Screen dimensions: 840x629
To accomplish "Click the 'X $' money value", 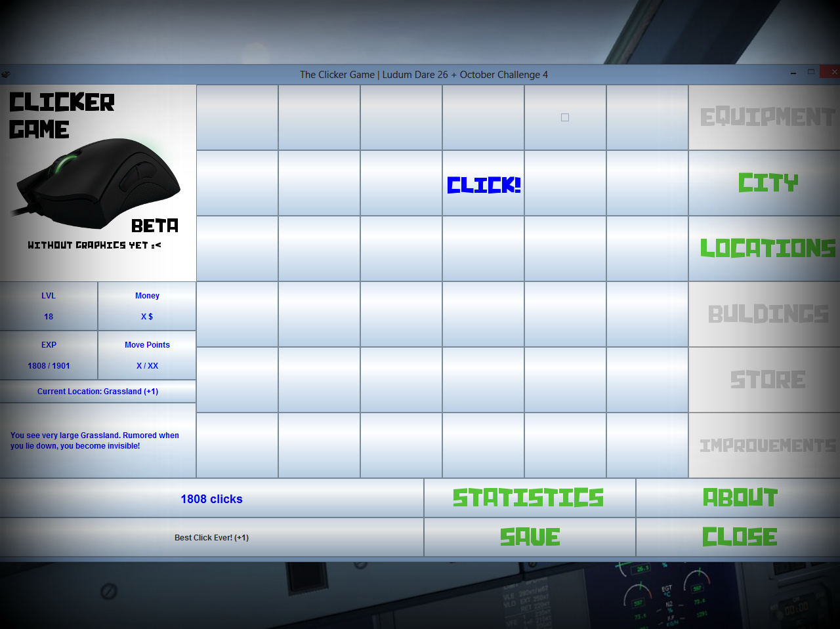I will point(147,317).
